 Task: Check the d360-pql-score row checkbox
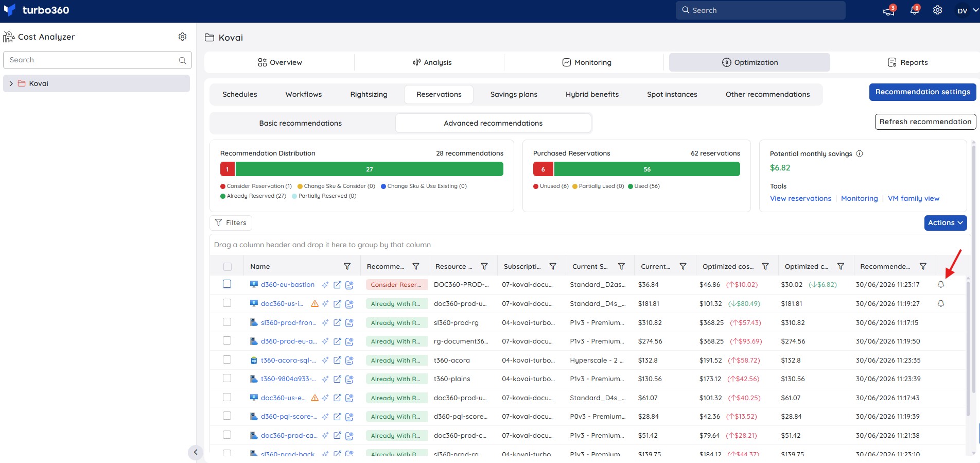[x=227, y=416]
